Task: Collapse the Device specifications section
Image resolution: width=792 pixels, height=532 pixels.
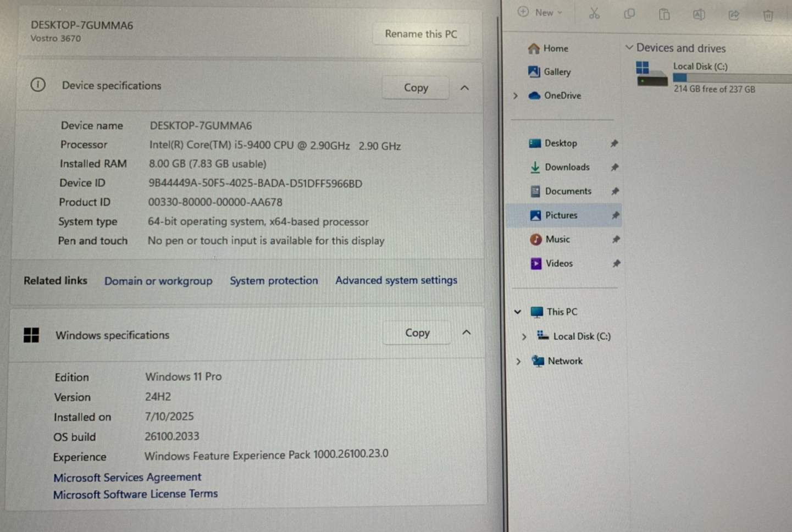Action: point(464,88)
